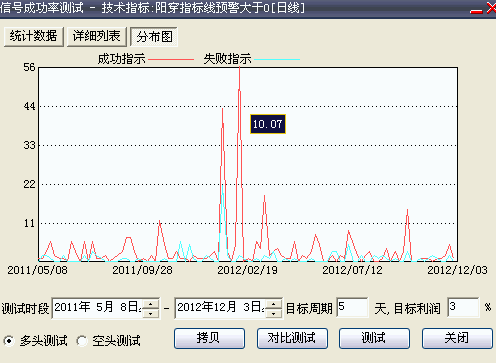Screen dimensions: 496x363
Task: Click the 失败指示 legend label
Action: coord(227,59)
